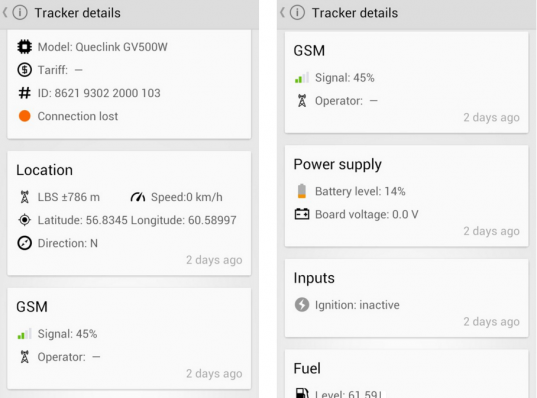Go back using right screen's back chevron

[x=282, y=13]
